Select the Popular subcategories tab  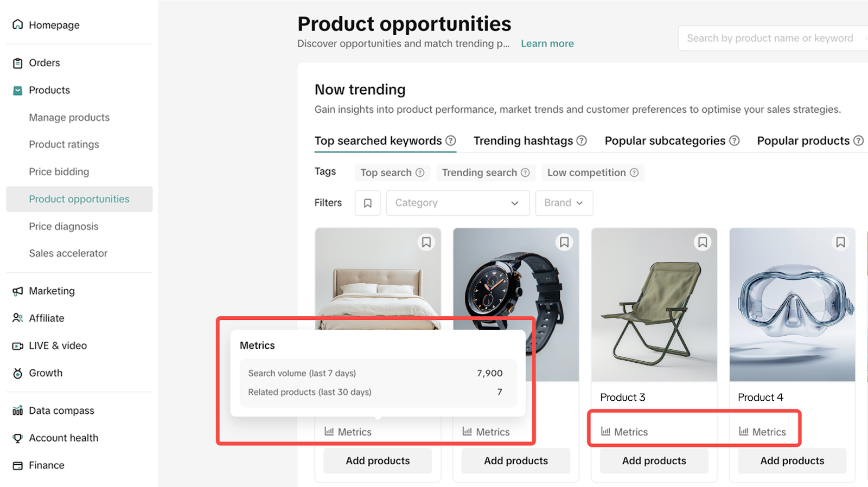pos(666,140)
